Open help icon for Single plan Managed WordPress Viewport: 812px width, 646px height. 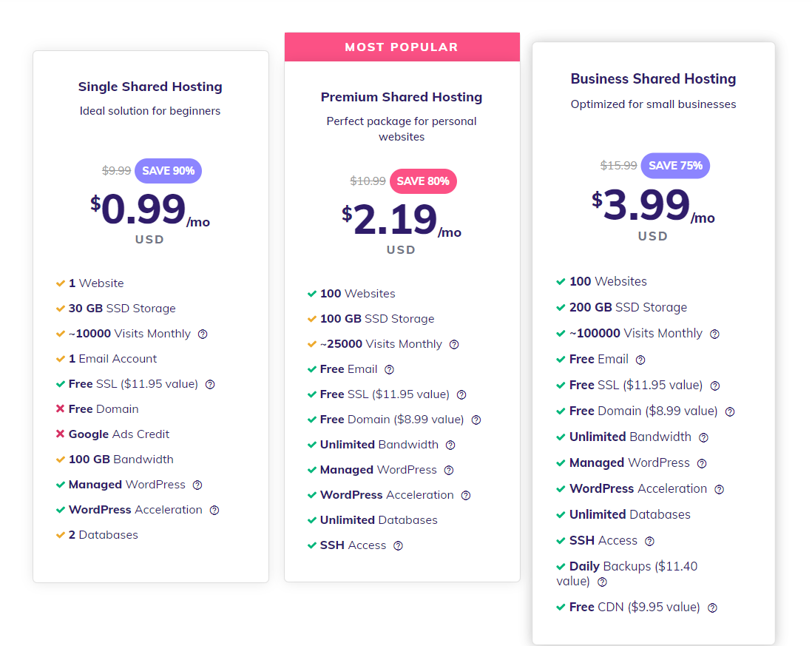coord(197,485)
